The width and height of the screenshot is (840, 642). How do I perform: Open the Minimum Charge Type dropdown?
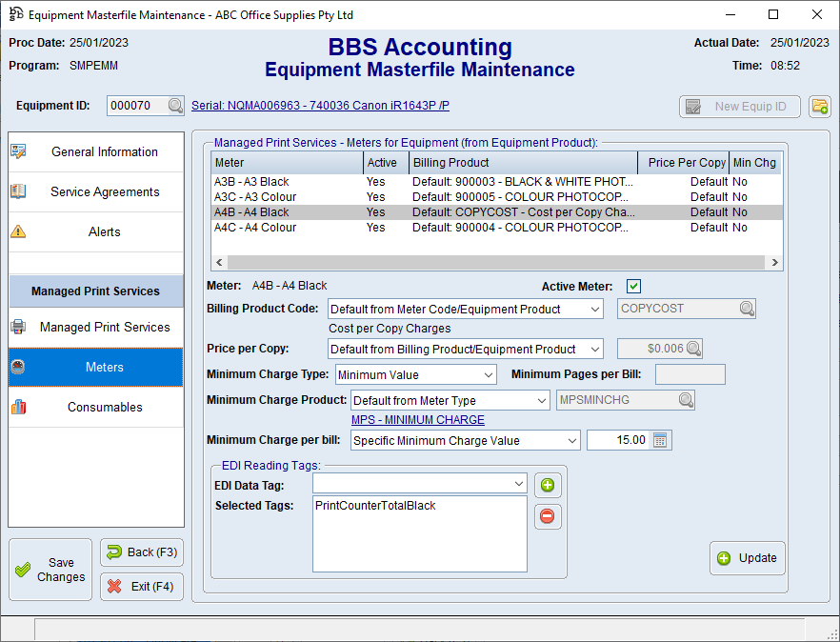click(x=488, y=375)
